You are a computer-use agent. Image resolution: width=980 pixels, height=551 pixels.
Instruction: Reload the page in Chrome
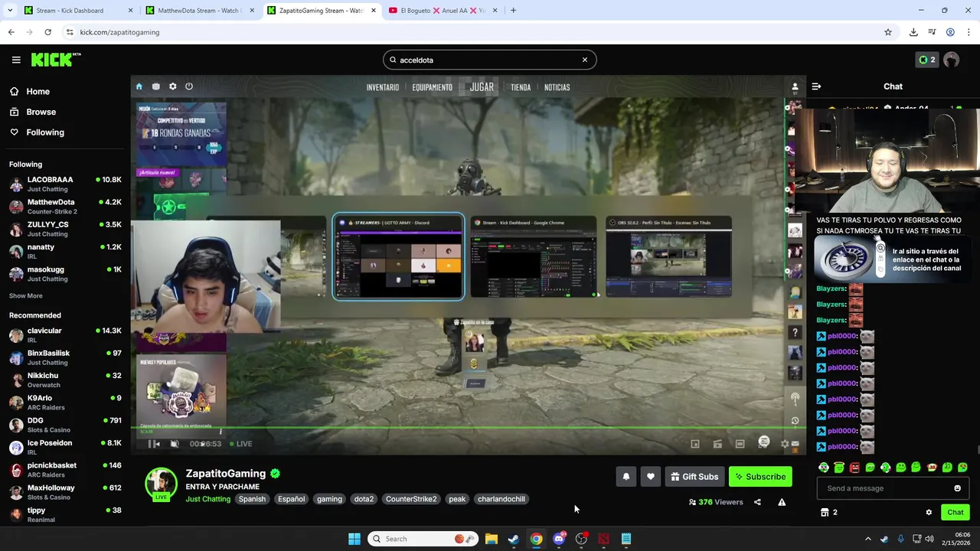pyautogui.click(x=47, y=32)
